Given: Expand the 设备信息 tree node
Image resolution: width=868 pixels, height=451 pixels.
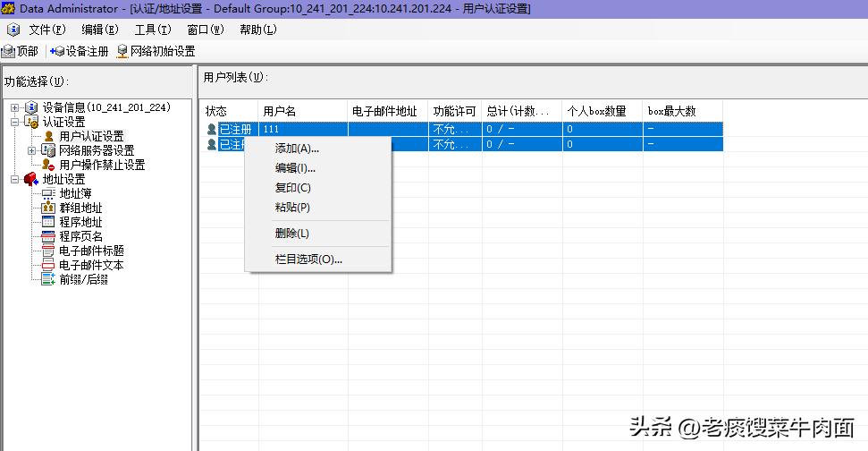Looking at the screenshot, I should coord(15,107).
